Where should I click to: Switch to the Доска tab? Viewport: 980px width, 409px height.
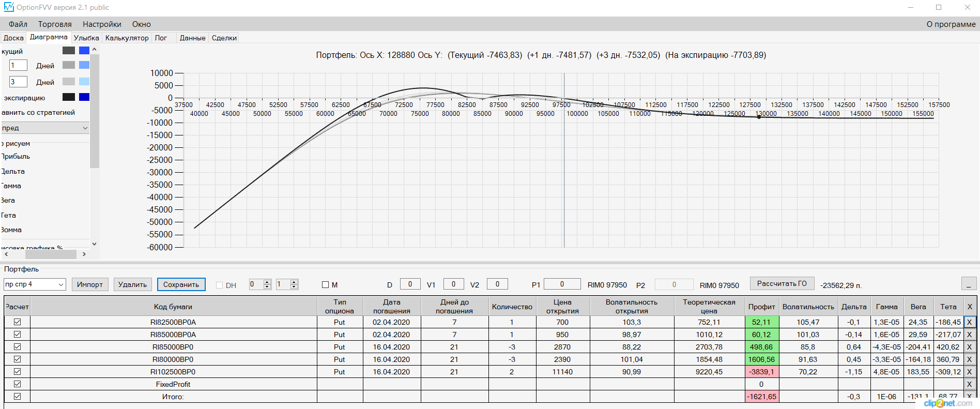click(13, 38)
